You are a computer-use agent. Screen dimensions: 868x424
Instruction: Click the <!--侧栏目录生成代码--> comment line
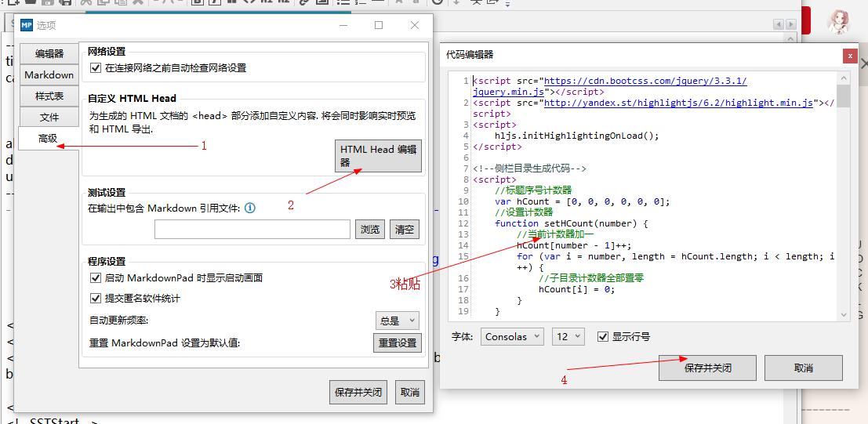530,169
